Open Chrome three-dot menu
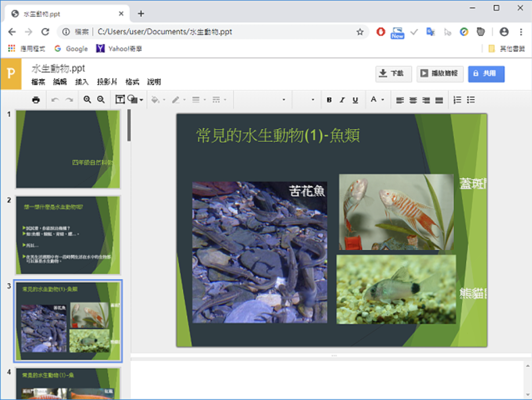 [521, 32]
